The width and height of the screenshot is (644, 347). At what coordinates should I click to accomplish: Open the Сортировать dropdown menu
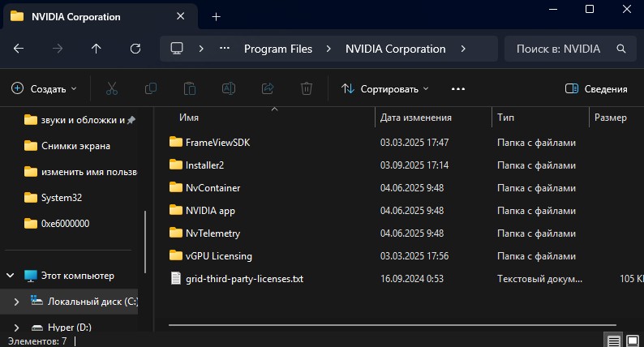(384, 88)
